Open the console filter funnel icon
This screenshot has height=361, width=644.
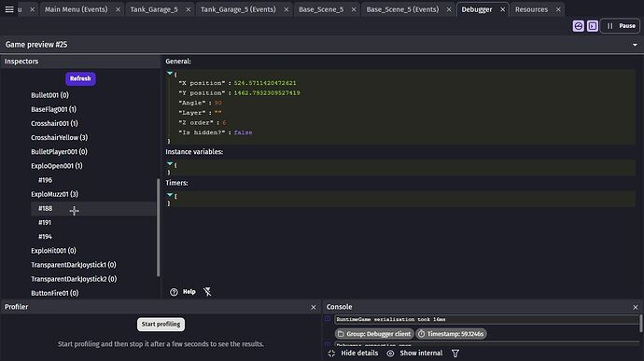pos(455,354)
